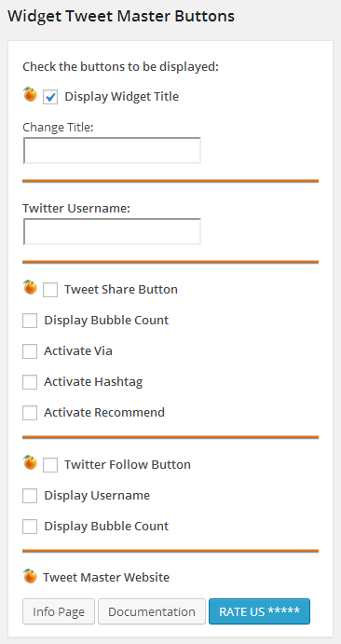
Task: Click orange icon beside Twitter Follow Button
Action: pyautogui.click(x=30, y=462)
